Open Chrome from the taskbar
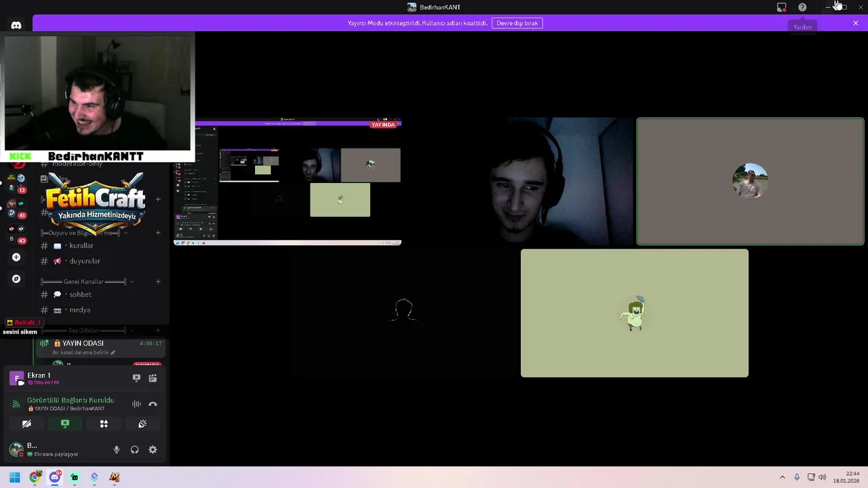 (x=35, y=477)
